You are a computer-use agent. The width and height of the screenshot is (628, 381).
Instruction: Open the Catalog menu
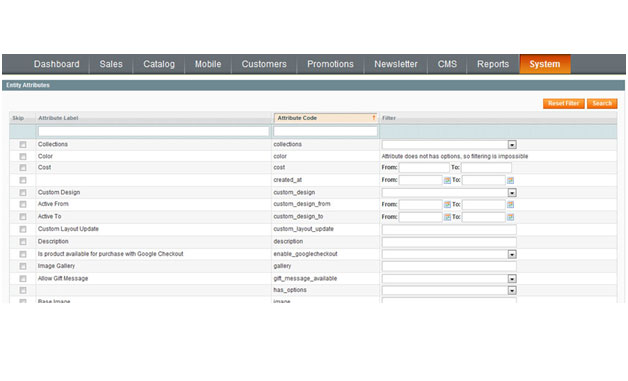click(159, 64)
